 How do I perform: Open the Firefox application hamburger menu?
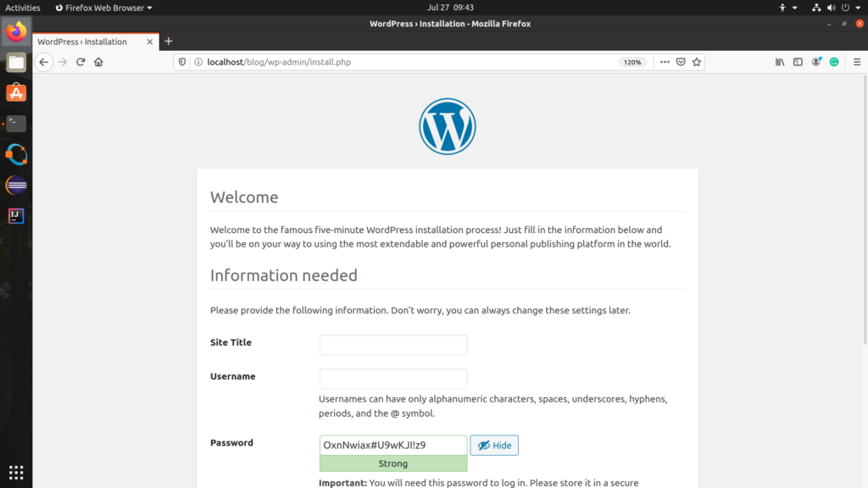click(x=857, y=62)
